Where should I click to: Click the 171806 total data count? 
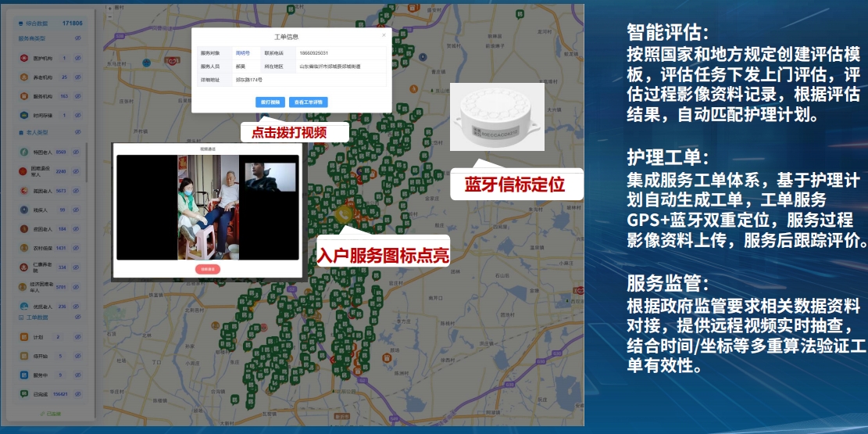click(x=73, y=23)
